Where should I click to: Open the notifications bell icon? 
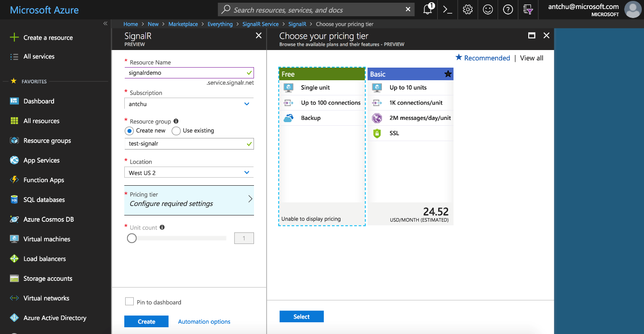428,9
